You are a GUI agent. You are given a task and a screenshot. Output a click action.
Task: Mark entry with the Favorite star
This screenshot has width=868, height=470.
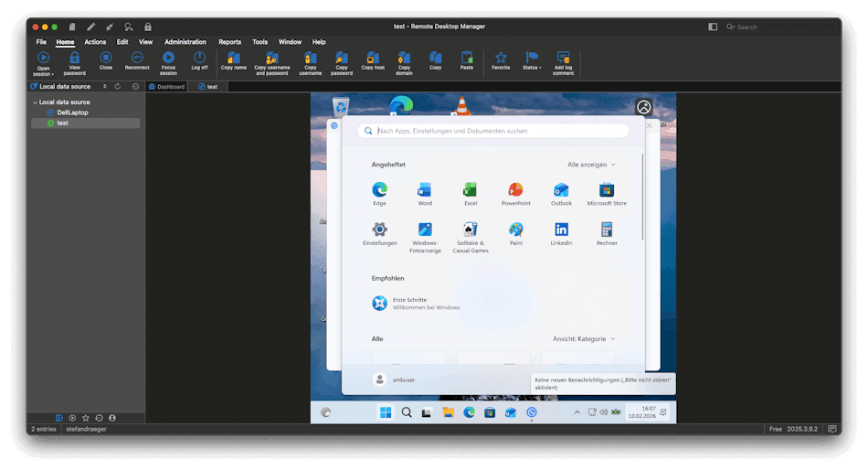pos(501,58)
